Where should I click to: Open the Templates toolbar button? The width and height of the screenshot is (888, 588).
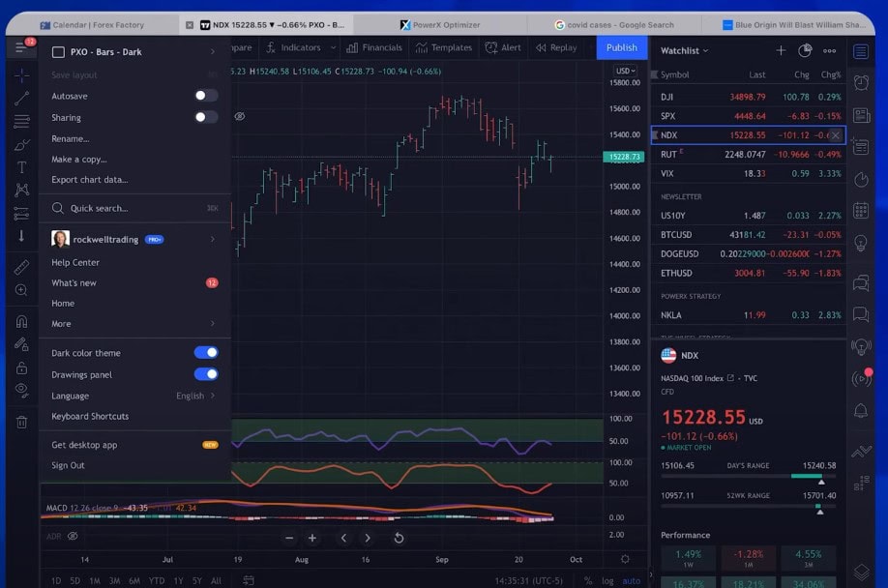click(x=444, y=47)
